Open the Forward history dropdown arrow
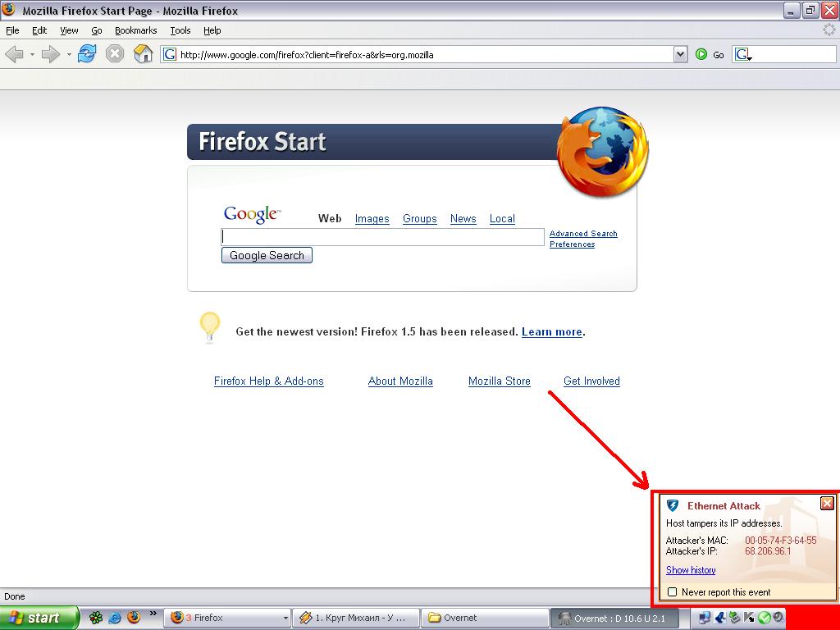840x630 pixels. pyautogui.click(x=69, y=54)
